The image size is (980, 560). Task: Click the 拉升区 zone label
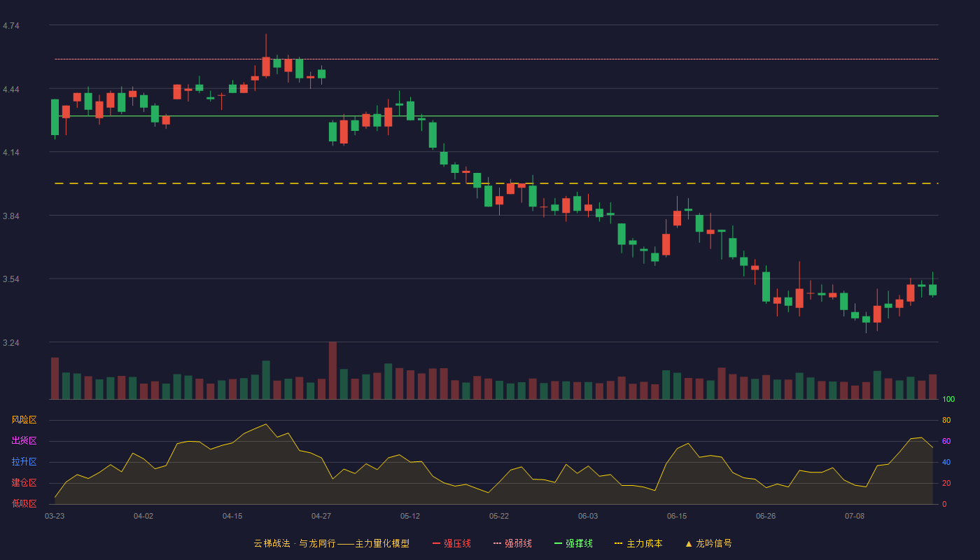(24, 462)
